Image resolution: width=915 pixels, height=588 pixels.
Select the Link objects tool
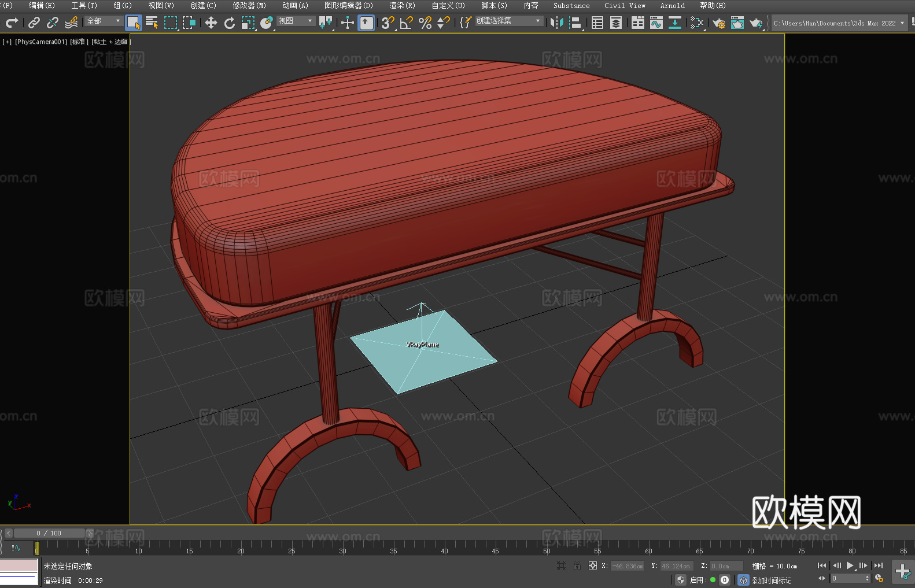[34, 23]
